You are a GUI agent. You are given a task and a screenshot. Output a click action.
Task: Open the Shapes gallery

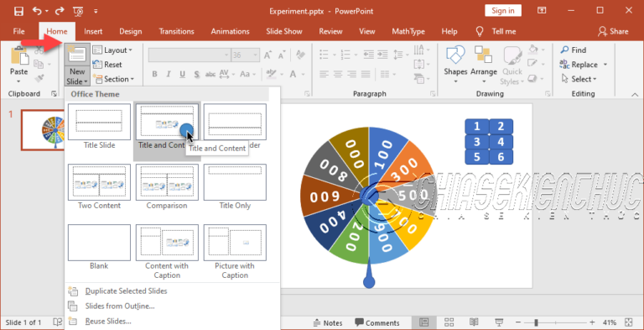point(455,65)
